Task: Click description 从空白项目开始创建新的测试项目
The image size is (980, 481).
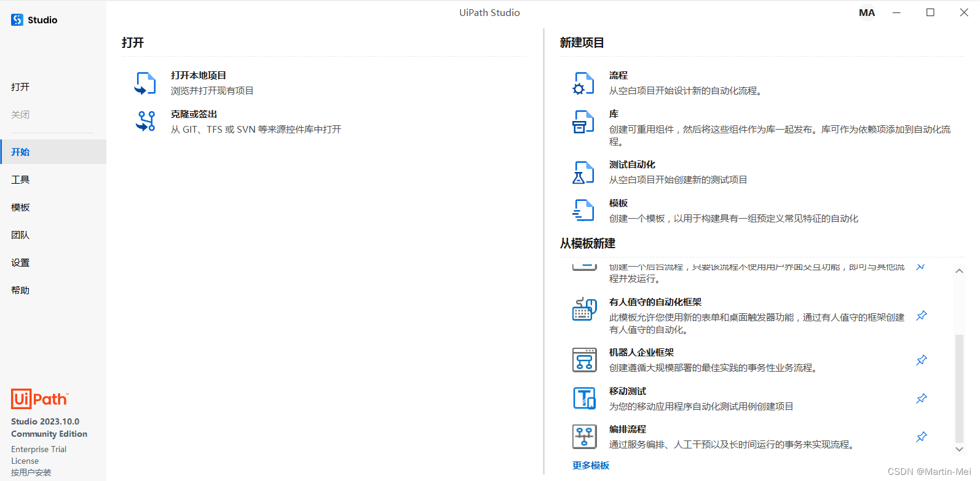Action: tap(678, 180)
